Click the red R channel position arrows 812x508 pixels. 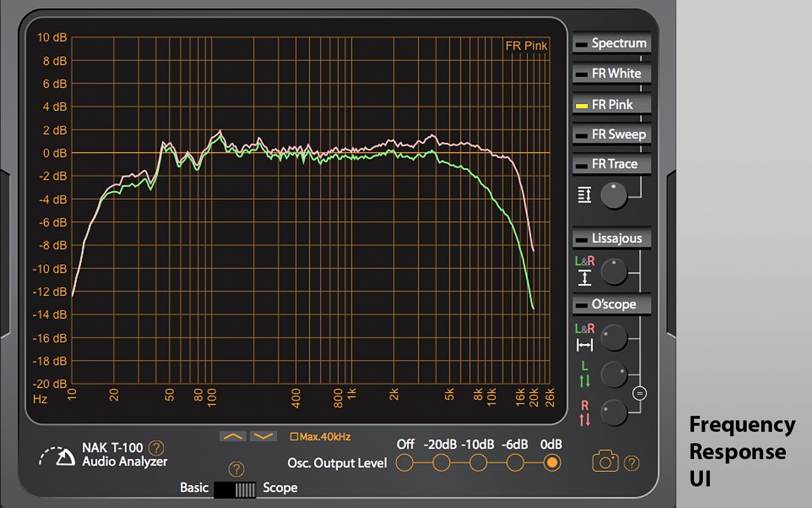(x=584, y=413)
